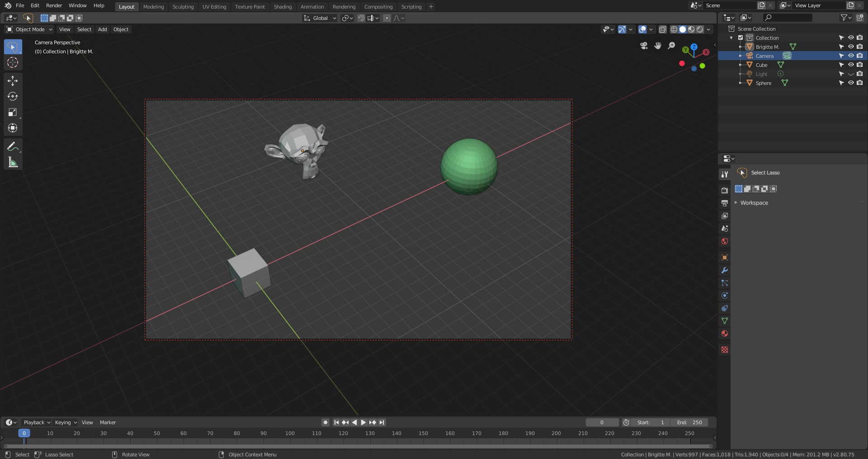Toggle show overlays button
Image resolution: width=868 pixels, height=459 pixels.
642,29
